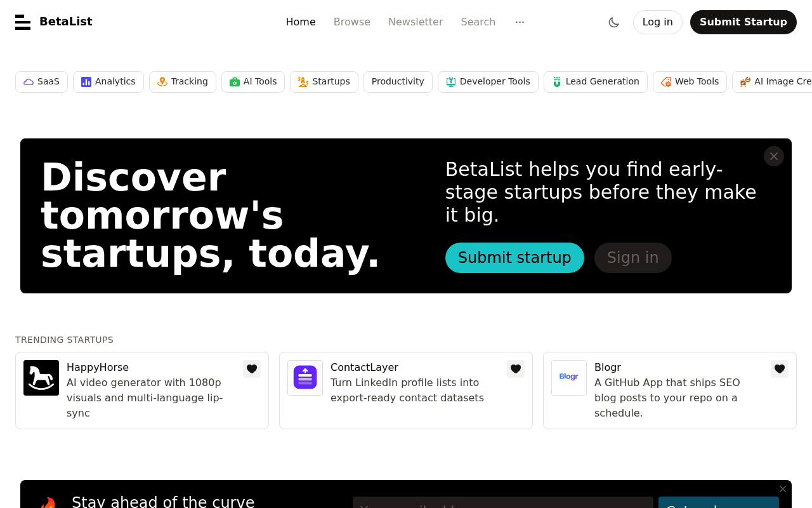Toggle dark mode with the moon icon

(x=613, y=22)
